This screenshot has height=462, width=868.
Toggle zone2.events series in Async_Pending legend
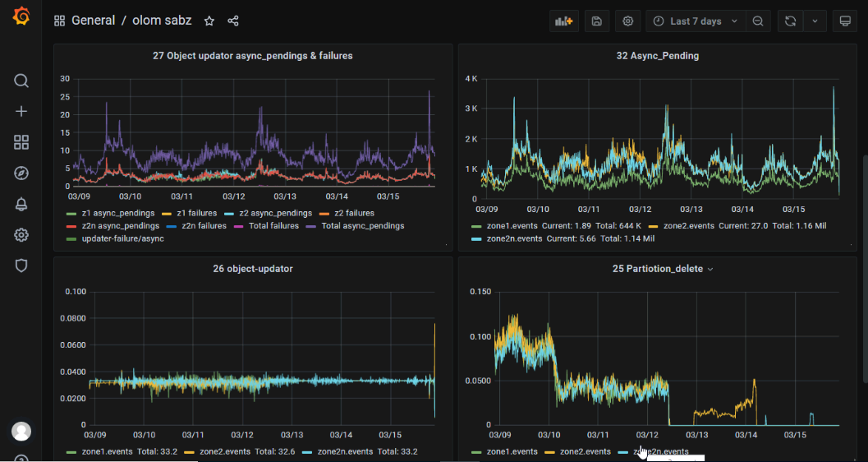click(691, 226)
